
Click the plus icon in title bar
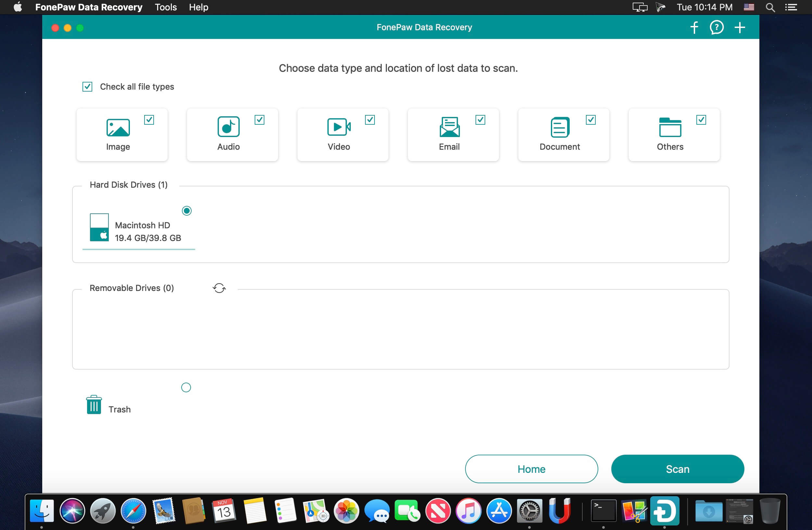pyautogui.click(x=739, y=27)
